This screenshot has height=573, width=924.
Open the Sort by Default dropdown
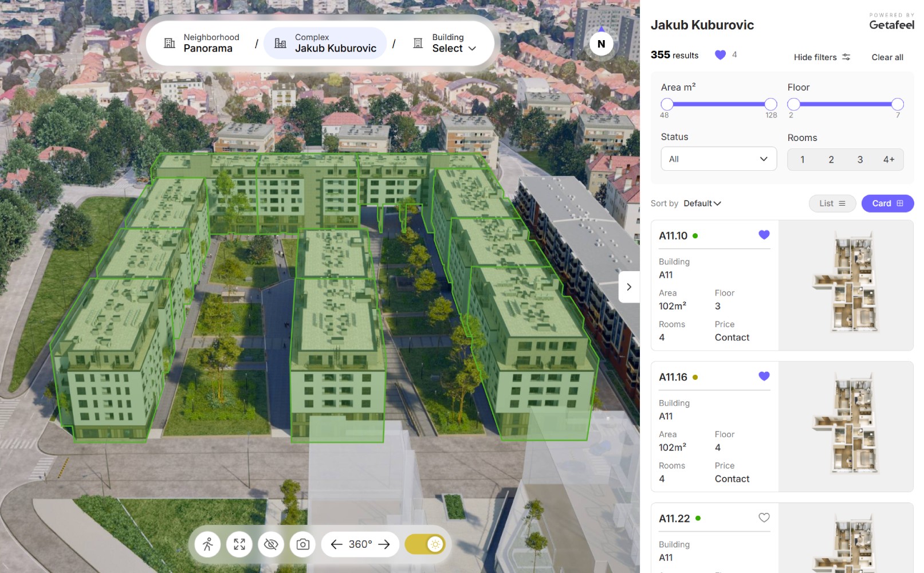(x=702, y=203)
